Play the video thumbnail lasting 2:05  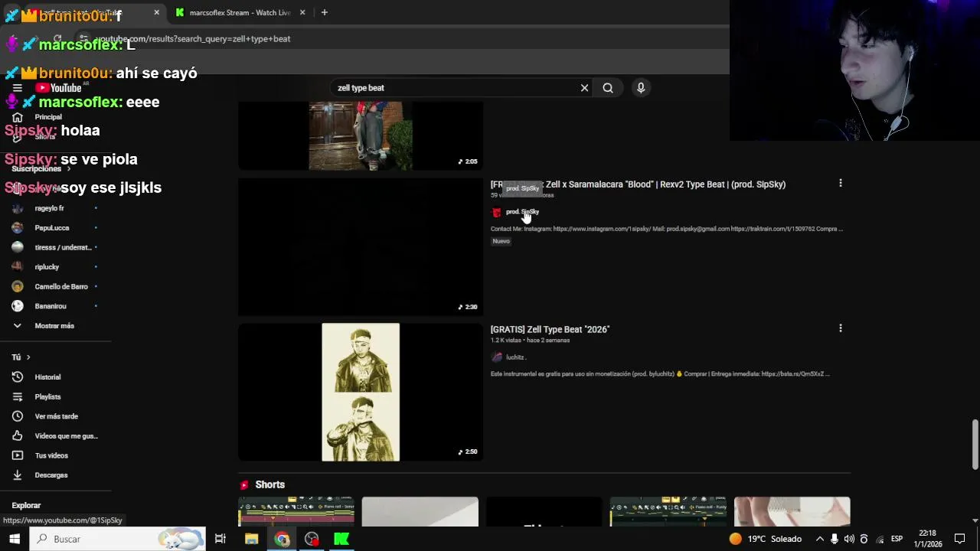[x=361, y=135]
